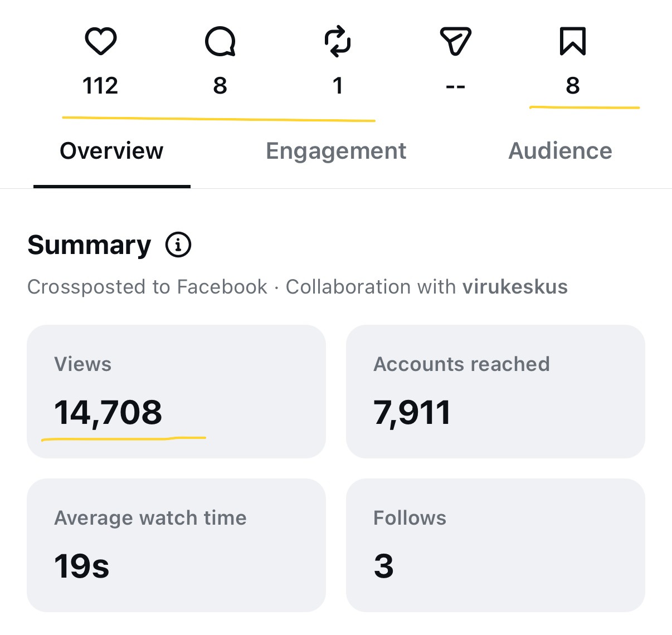672x635 pixels.
Task: Tap the 19s watch time value
Action: pyautogui.click(x=82, y=566)
